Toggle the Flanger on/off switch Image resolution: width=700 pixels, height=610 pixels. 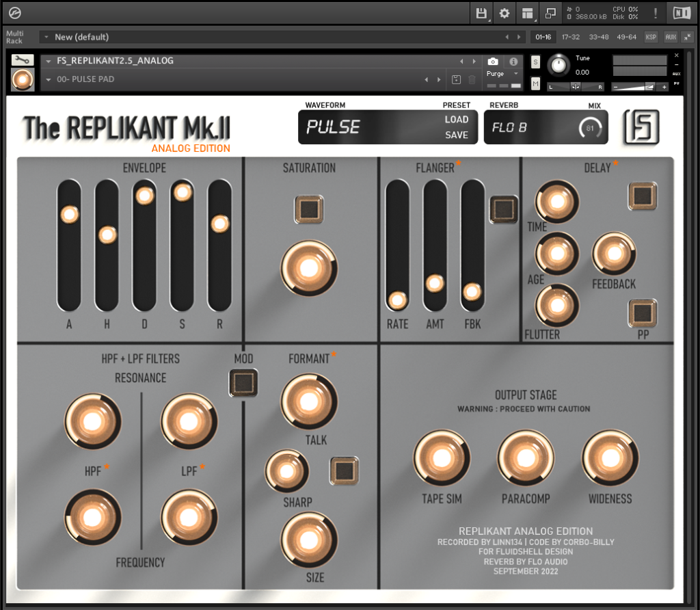pos(504,209)
